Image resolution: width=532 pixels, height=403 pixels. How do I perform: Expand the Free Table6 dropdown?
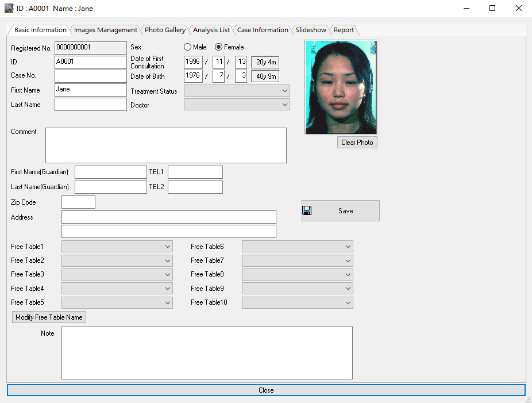(298, 247)
